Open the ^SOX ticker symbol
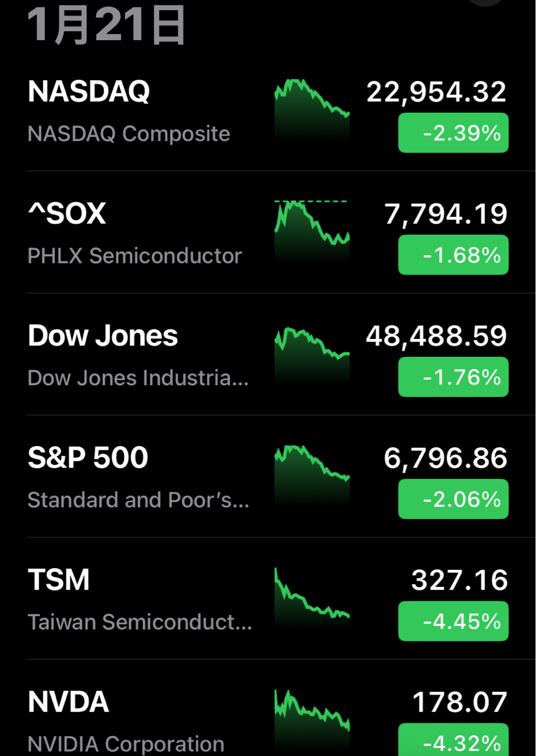The width and height of the screenshot is (536, 756). pyautogui.click(x=67, y=214)
